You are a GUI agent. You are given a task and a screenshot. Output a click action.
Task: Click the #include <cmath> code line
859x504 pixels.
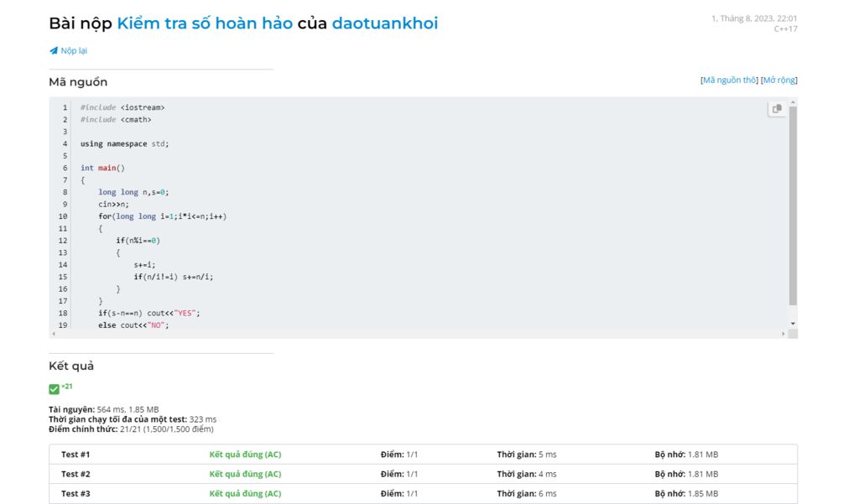[116, 119]
